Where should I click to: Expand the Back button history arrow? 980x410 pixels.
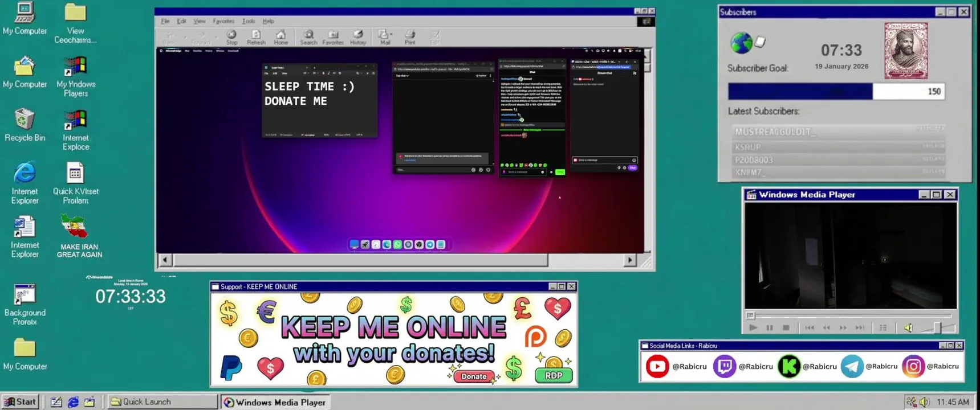(x=185, y=37)
